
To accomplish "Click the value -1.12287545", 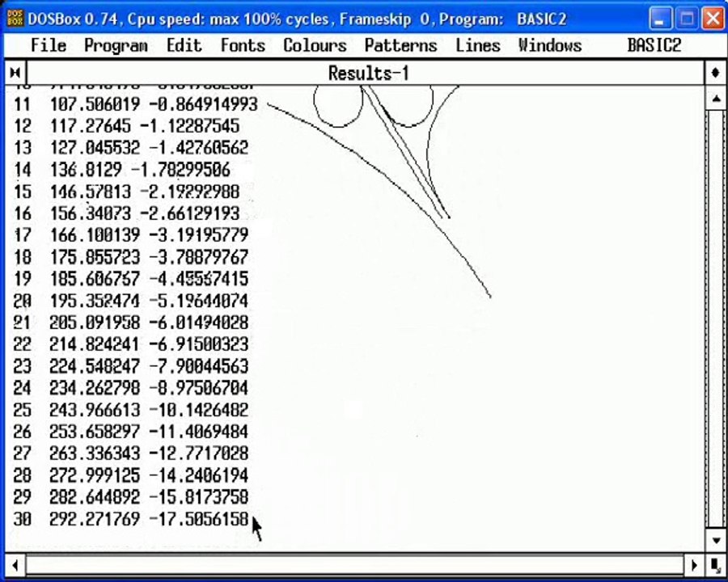I will pos(189,126).
